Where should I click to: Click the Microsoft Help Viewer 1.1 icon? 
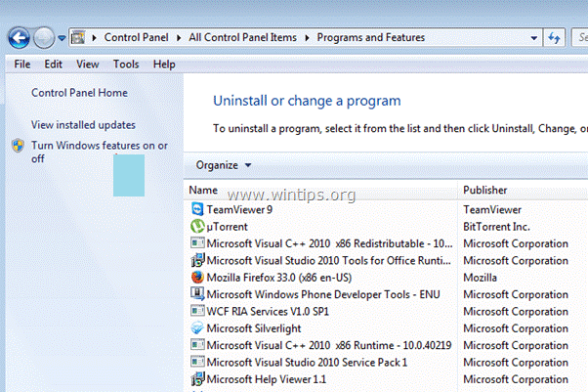(x=198, y=379)
